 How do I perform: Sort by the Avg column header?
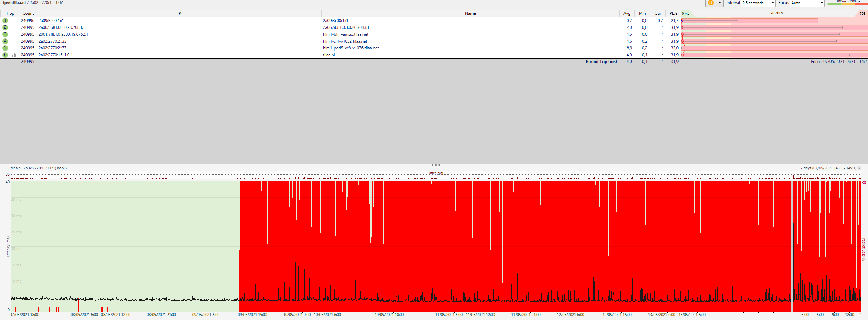point(627,13)
